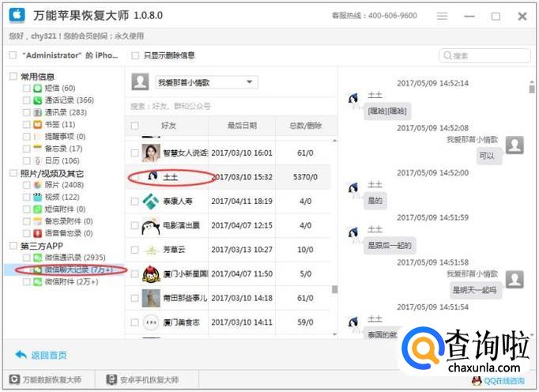Click the 厦门美食志 chat row
The image size is (539, 392).
tap(228, 322)
